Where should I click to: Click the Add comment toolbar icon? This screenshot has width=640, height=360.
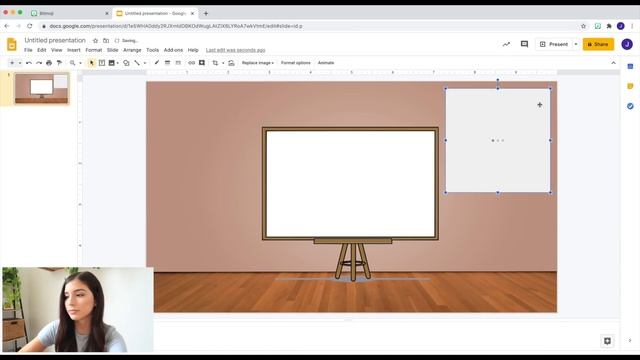(202, 63)
